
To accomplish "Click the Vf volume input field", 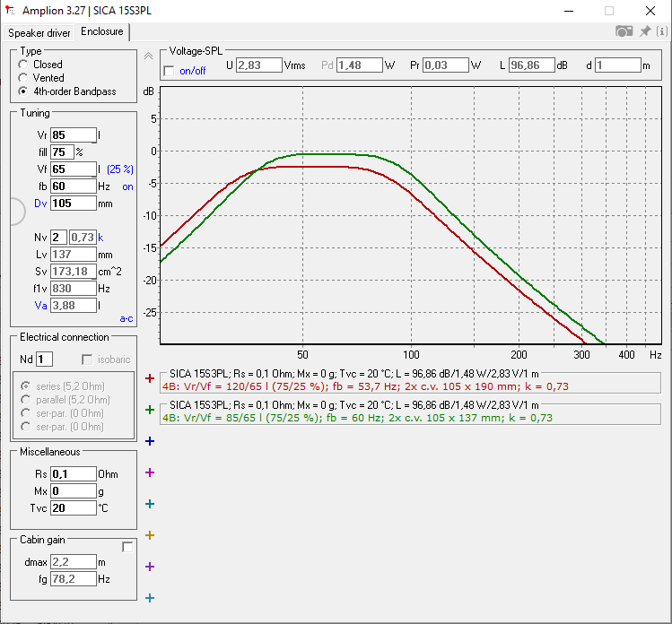I will (x=74, y=169).
